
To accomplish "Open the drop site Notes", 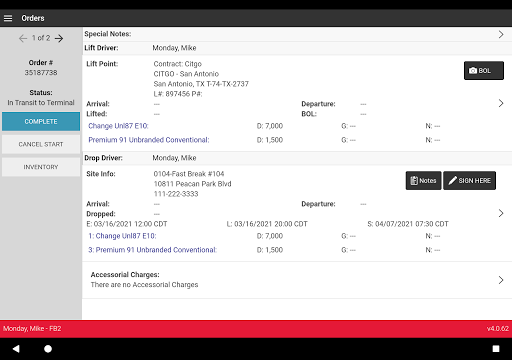I will pyautogui.click(x=423, y=181).
